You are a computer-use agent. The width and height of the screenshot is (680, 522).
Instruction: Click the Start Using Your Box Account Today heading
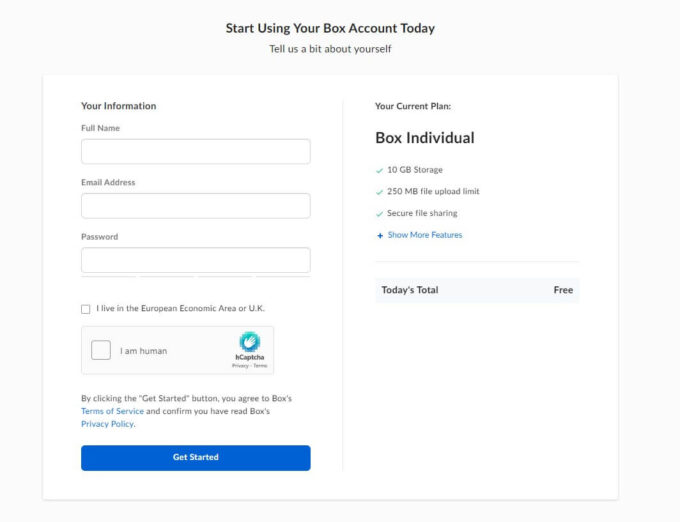click(330, 28)
